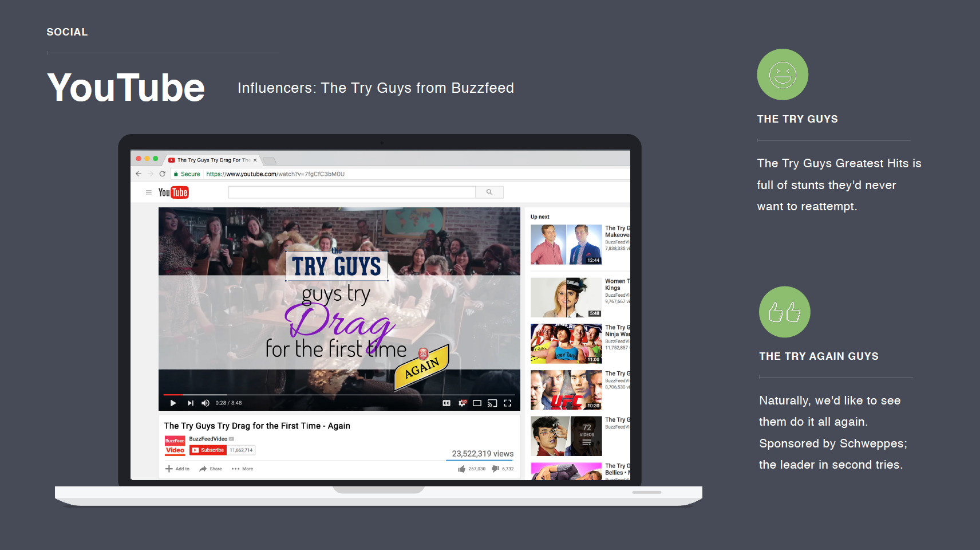This screenshot has width=980, height=550.
Task: Open Ninja Warrior video thumbnail 11:00
Action: (566, 344)
